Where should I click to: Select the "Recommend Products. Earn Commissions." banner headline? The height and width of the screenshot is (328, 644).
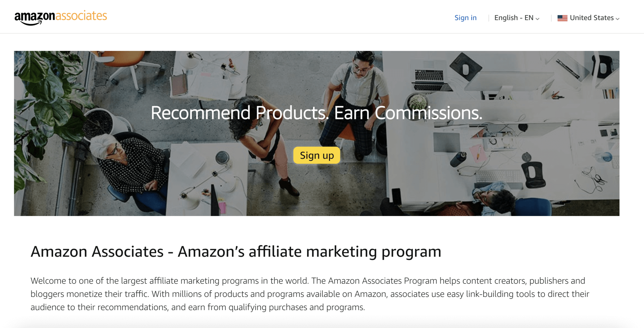(x=316, y=113)
